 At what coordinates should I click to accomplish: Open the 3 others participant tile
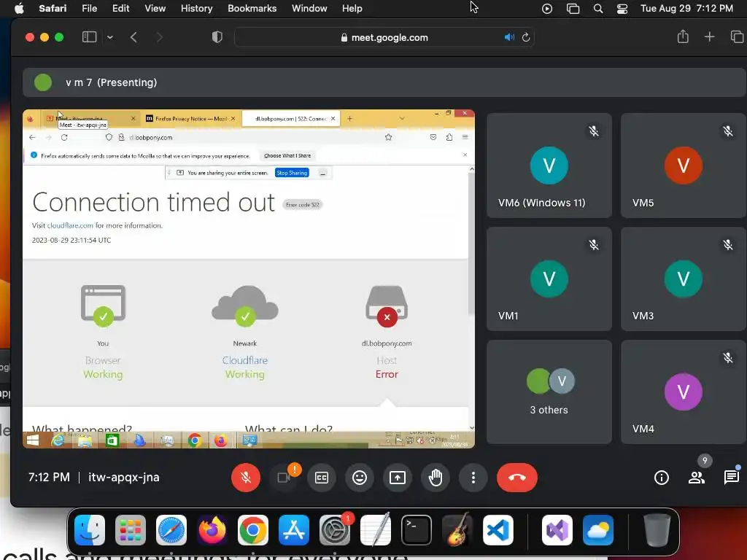[x=549, y=392]
